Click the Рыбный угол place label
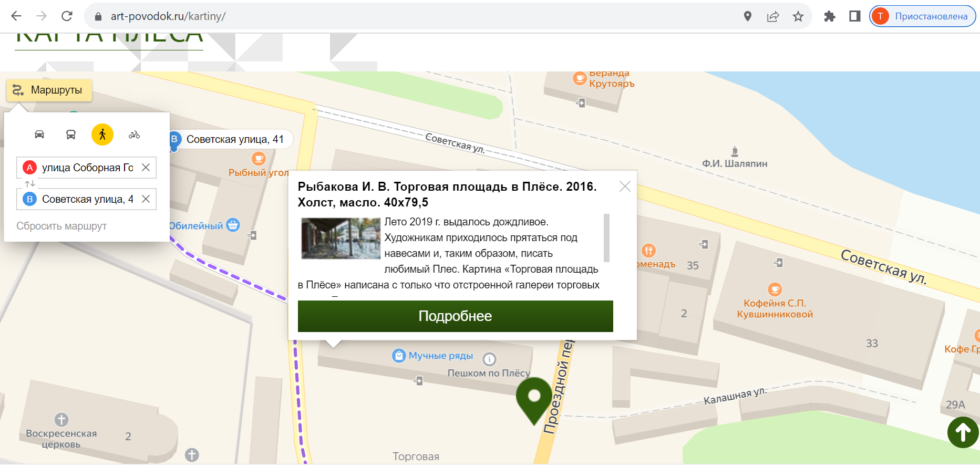 tap(259, 173)
